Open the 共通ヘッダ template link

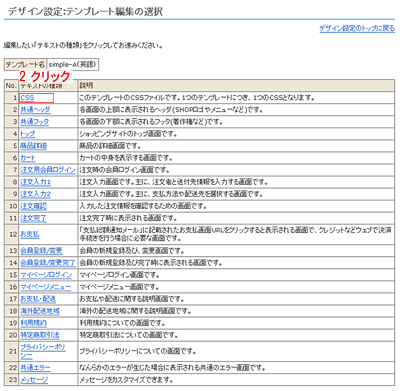point(35,110)
